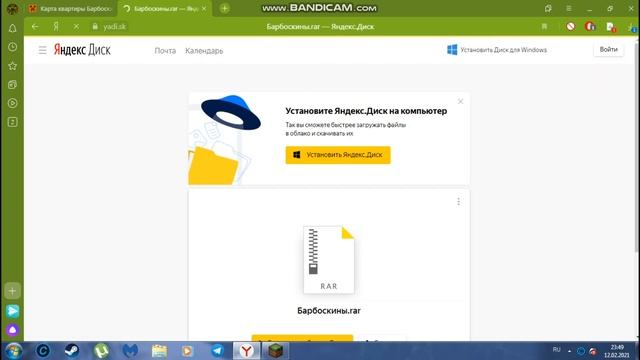Open the blue C app on taskbar
The image size is (640, 360).
[x=43, y=351]
